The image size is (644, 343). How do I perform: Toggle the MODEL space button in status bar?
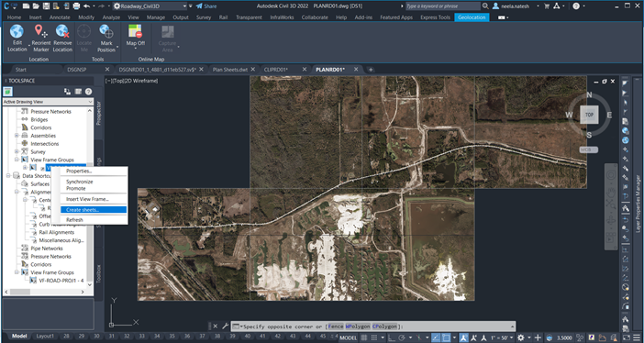[x=348, y=337]
